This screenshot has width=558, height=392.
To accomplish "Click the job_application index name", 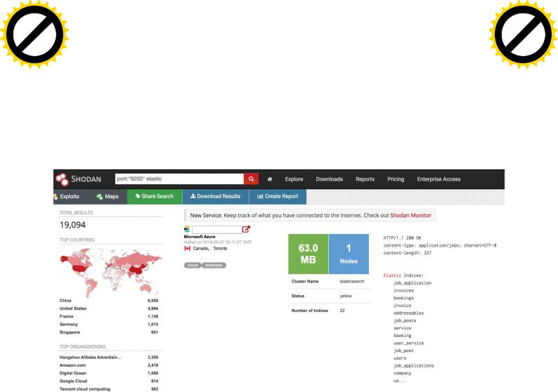I will [413, 283].
